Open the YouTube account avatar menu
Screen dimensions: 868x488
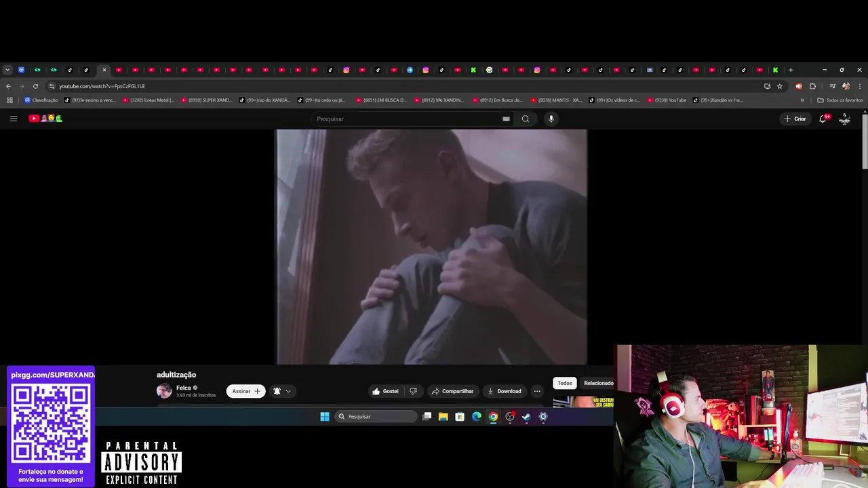click(x=845, y=119)
